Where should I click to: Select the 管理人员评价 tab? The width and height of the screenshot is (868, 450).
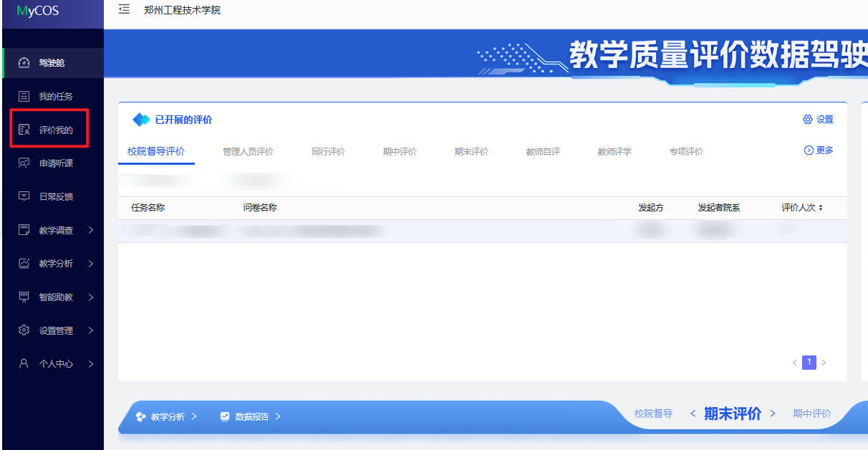pyautogui.click(x=248, y=151)
